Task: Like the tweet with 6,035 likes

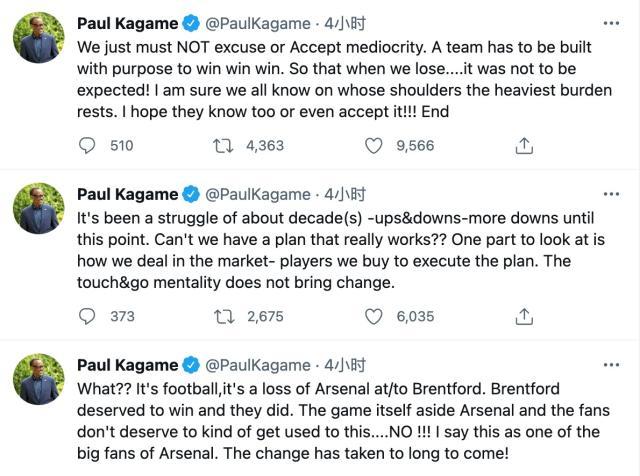Action: (x=374, y=317)
